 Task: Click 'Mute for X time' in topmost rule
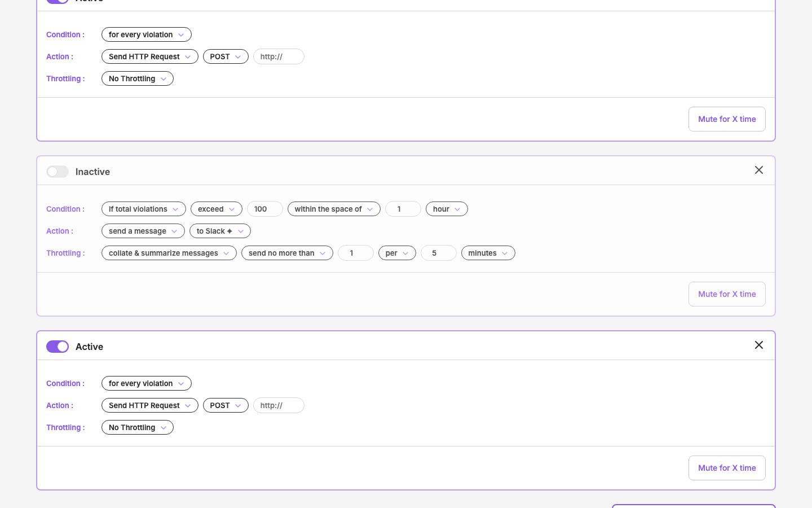coord(727,119)
